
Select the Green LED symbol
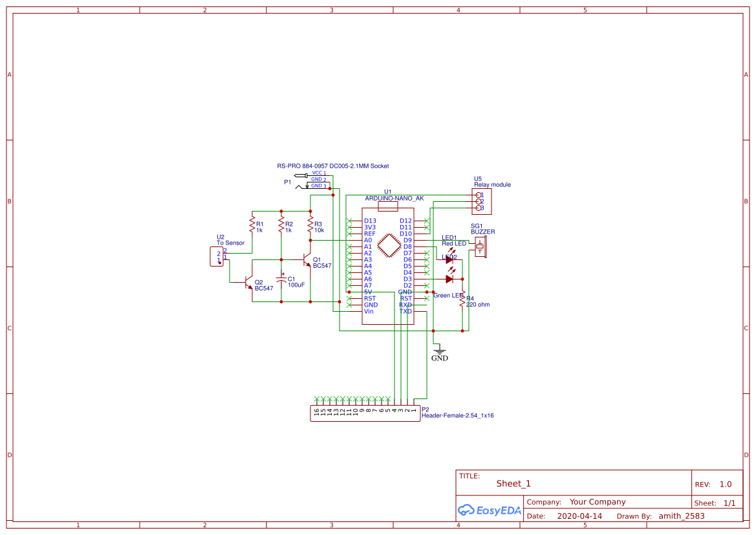tap(449, 278)
